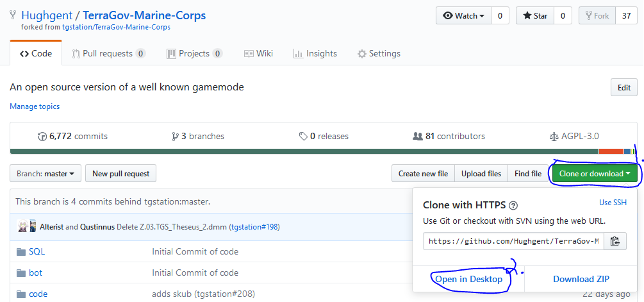The width and height of the screenshot is (644, 302).
Task: Switch to Use SSH
Action: coord(613,202)
